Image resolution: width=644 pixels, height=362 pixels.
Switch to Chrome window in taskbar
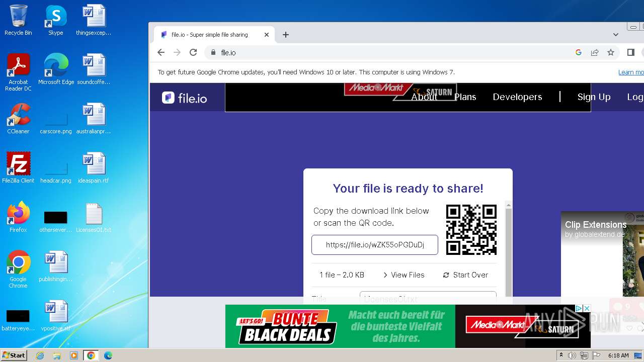[x=91, y=355]
